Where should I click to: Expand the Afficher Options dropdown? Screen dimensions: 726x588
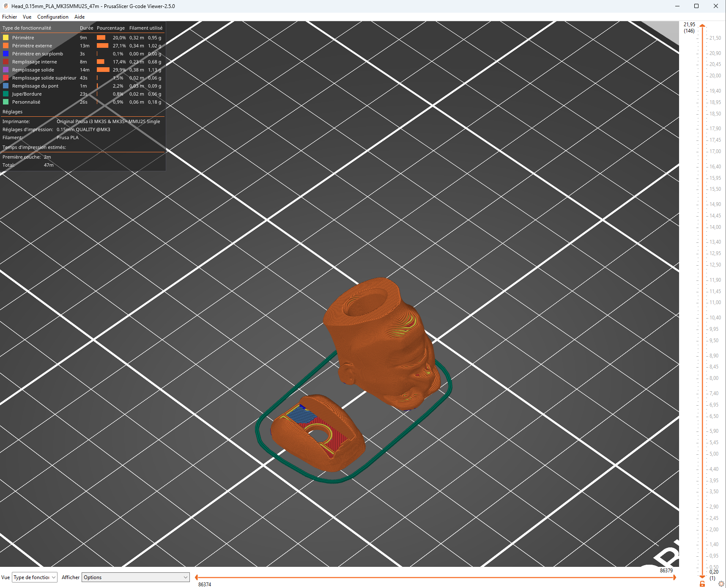135,577
